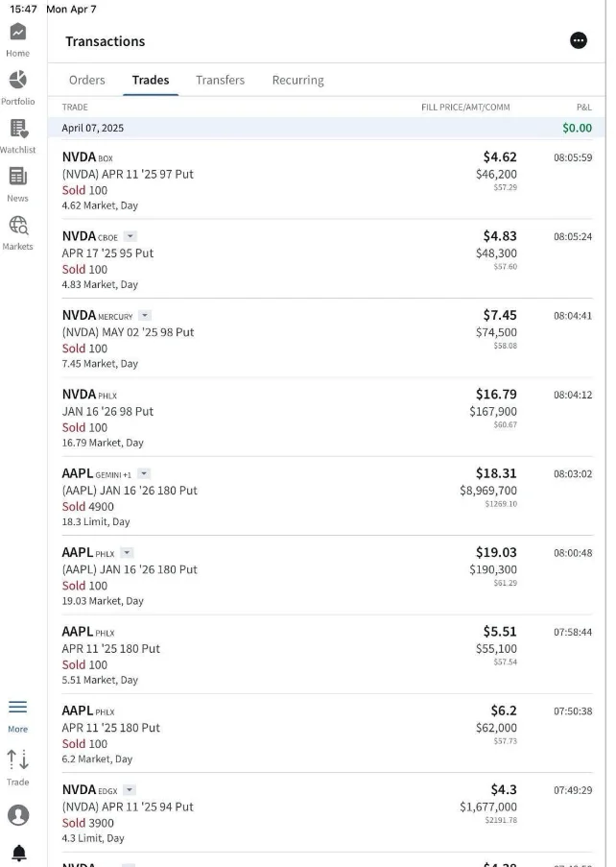This screenshot has width=616, height=867.
Task: Open the Markets globe icon
Action: (x=17, y=225)
